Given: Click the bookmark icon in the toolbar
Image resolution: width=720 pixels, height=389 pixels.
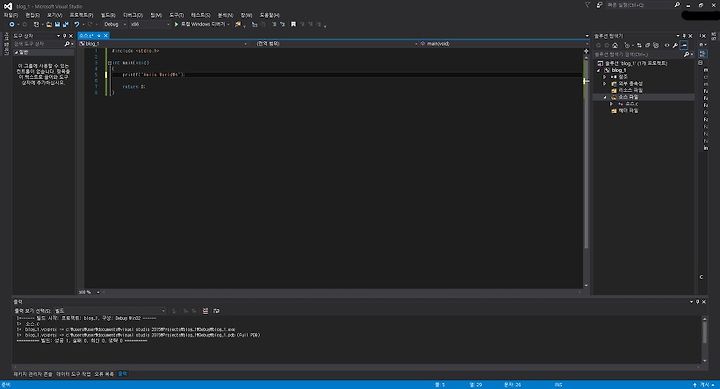Looking at the screenshot, I should pos(293,24).
